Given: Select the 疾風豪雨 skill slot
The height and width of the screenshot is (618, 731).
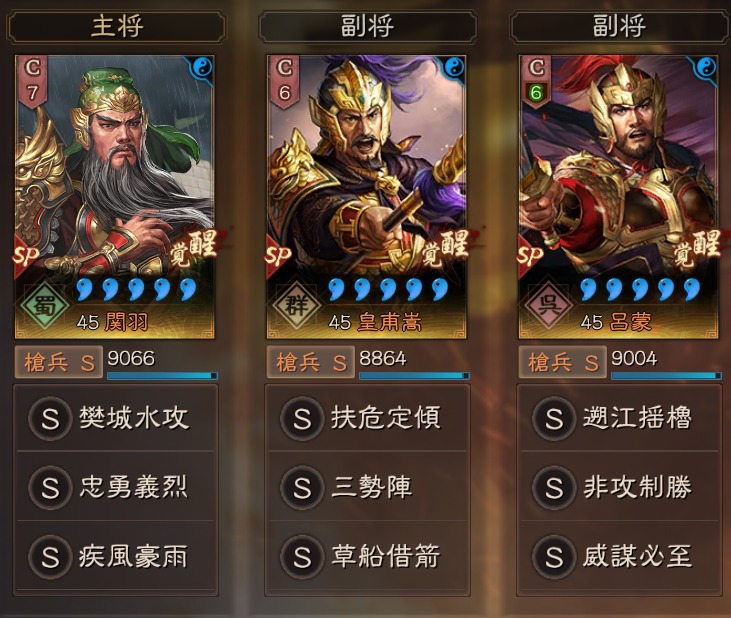Looking at the screenshot, I should coord(116,556).
